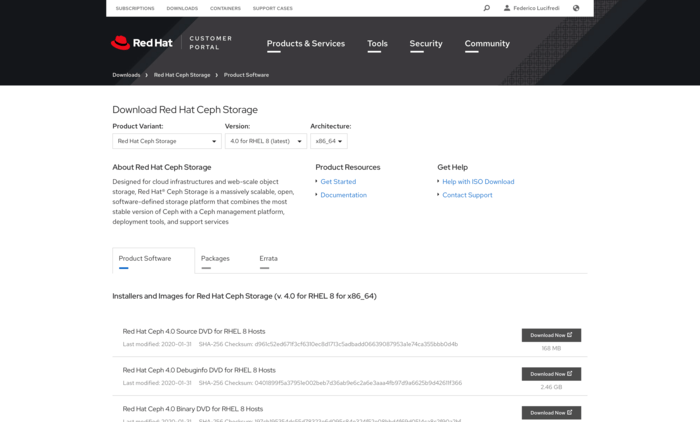Download the Ceph 4.0 Source DVD
The image size is (700, 422).
tap(551, 335)
